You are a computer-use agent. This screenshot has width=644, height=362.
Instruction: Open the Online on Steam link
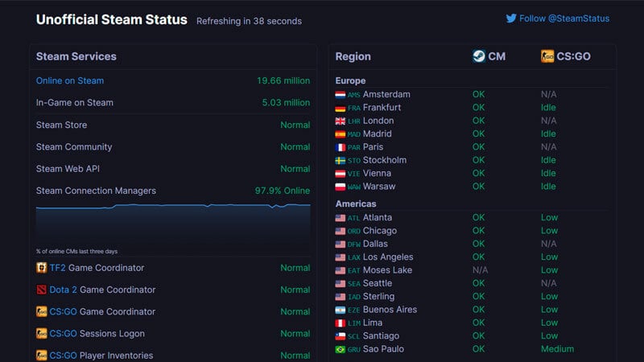[x=70, y=81]
